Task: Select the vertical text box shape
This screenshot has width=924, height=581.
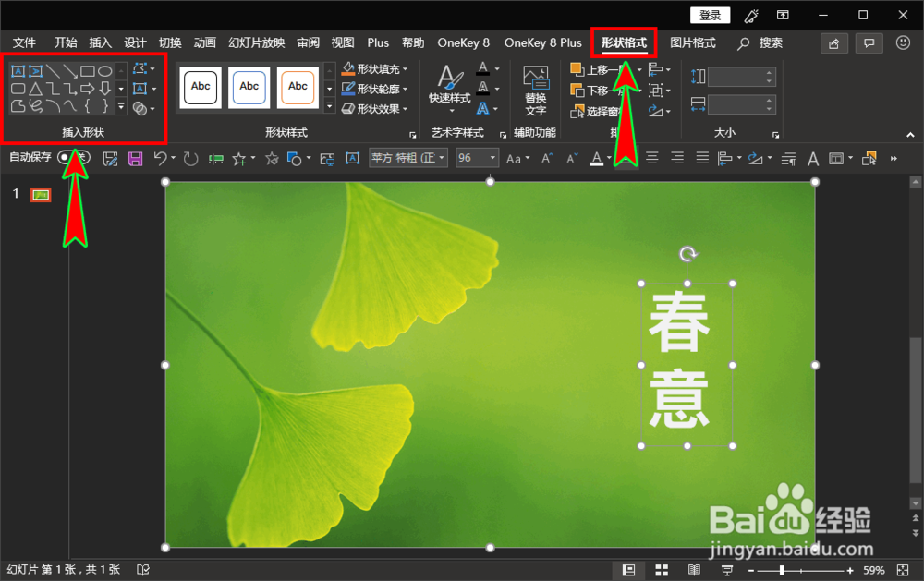Action: click(x=35, y=71)
